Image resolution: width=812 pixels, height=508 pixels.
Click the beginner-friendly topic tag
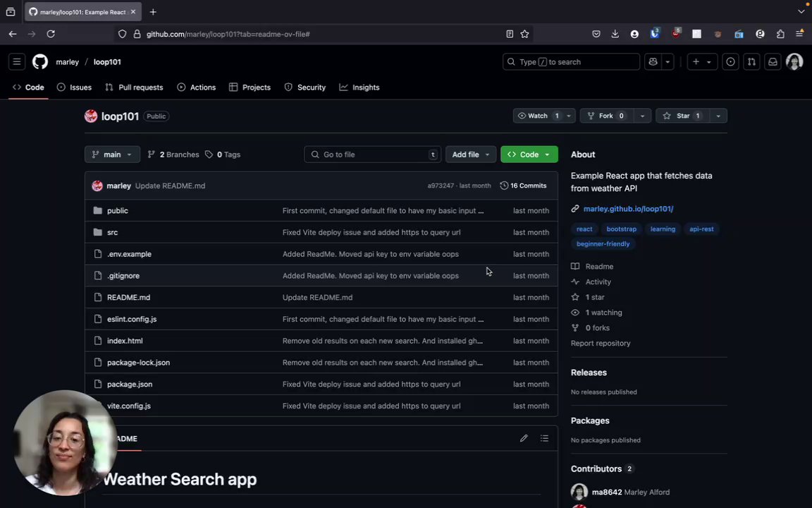(603, 243)
